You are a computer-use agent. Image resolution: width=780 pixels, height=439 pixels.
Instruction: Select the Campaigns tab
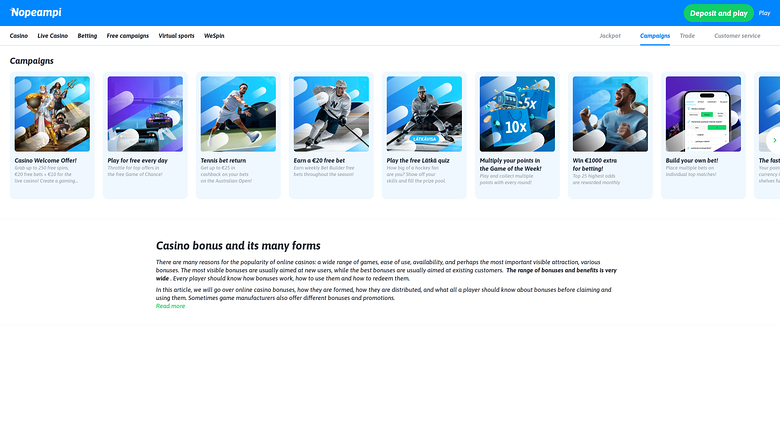point(655,36)
